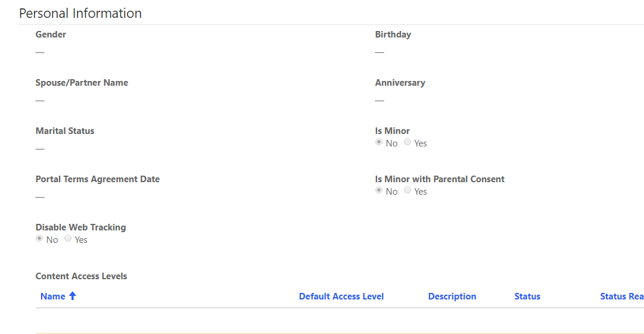This screenshot has width=644, height=334.
Task: Click the empty Spouse/Partner Name value
Action: coord(40,101)
